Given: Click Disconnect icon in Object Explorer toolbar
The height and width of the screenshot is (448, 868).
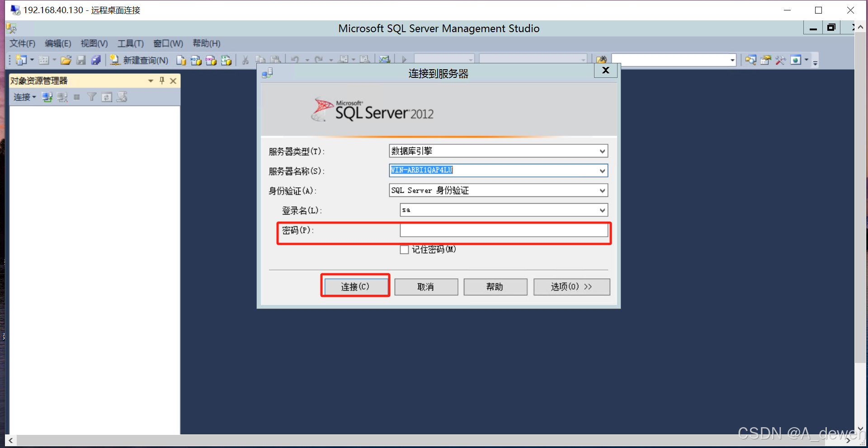Looking at the screenshot, I should (62, 97).
